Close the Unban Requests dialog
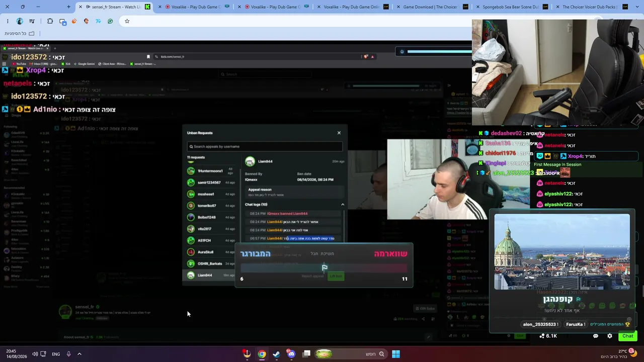The image size is (644, 362). (339, 133)
